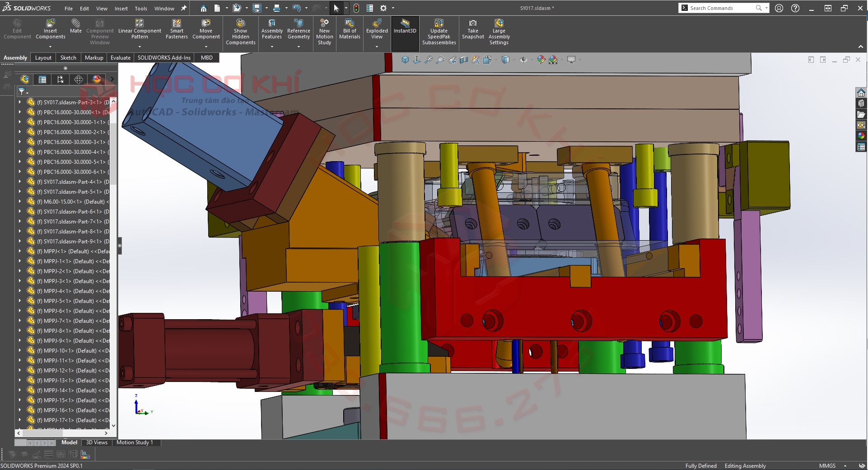Click the Take Snapshot tool
Viewport: 868px width, 470px height.
pos(473,29)
